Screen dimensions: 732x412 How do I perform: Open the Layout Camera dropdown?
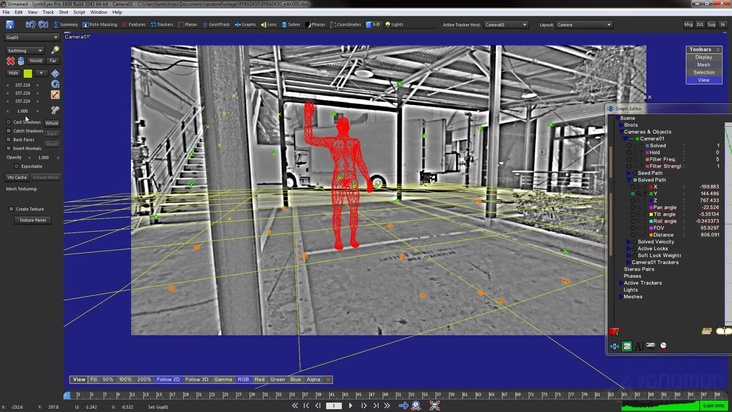click(x=582, y=23)
